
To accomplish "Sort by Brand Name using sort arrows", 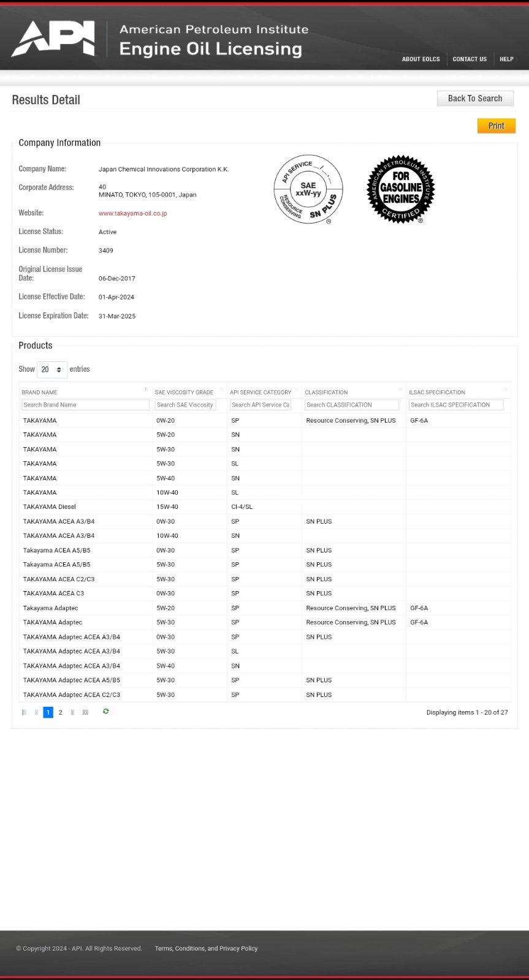I will tap(146, 390).
